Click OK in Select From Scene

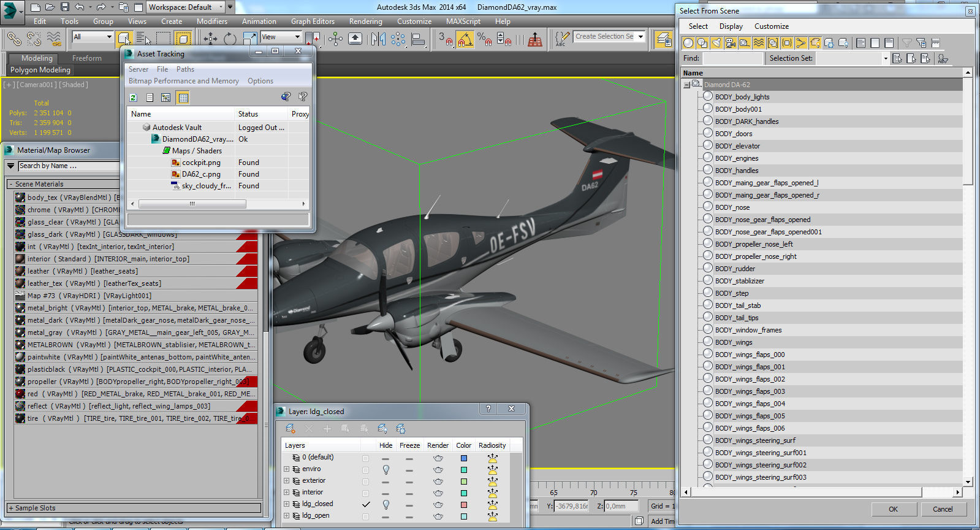pos(893,509)
